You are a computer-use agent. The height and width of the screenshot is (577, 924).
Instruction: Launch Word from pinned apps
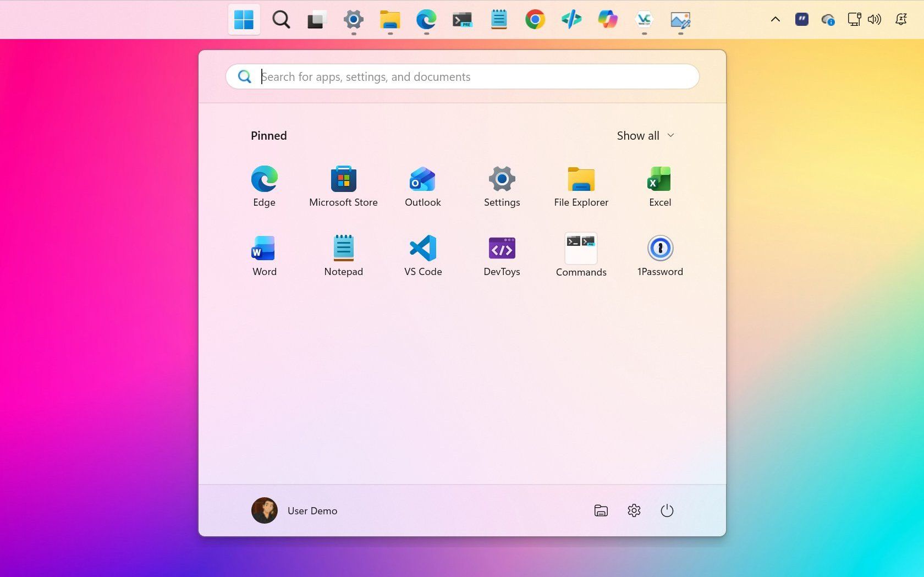coord(264,256)
